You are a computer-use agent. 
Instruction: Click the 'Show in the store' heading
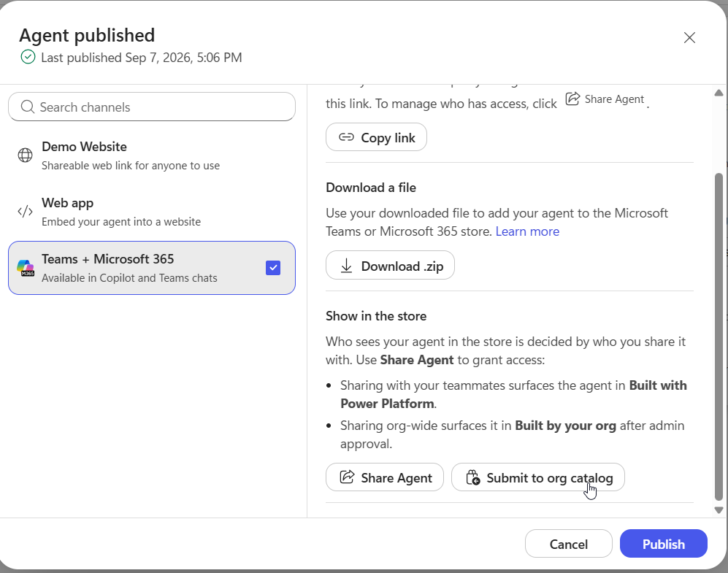(376, 316)
